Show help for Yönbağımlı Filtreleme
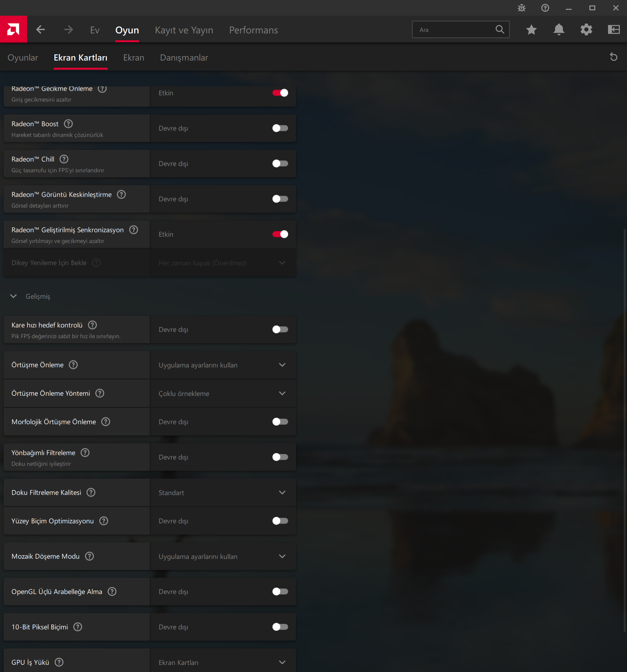This screenshot has width=627, height=672. (85, 452)
